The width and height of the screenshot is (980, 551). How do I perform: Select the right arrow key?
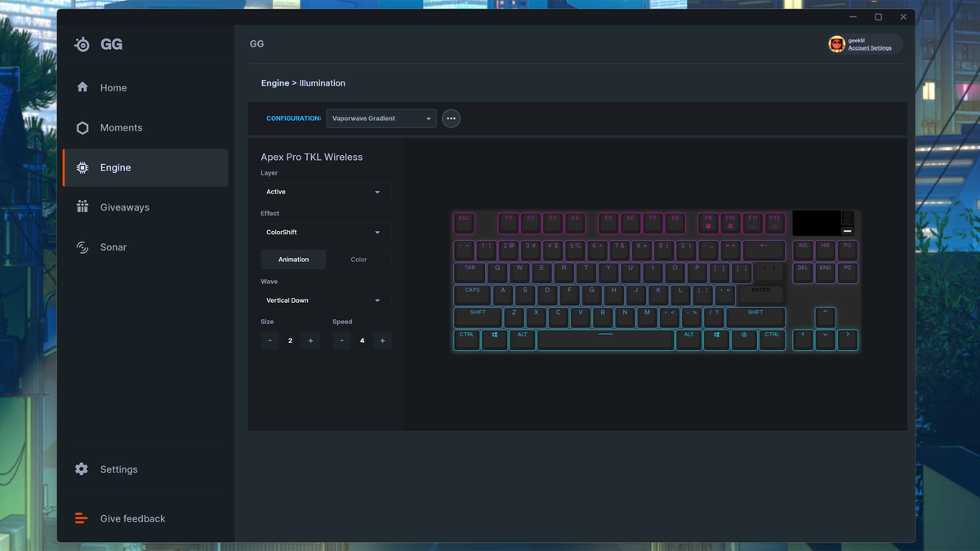tap(848, 340)
